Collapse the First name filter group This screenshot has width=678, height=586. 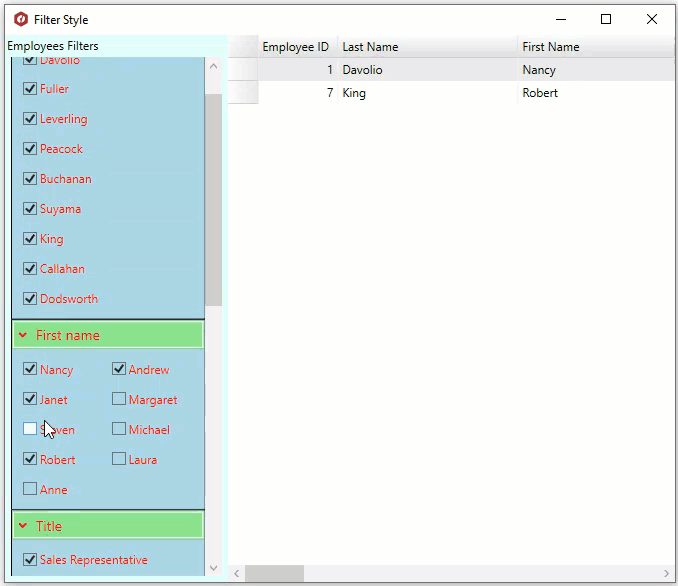tap(23, 335)
